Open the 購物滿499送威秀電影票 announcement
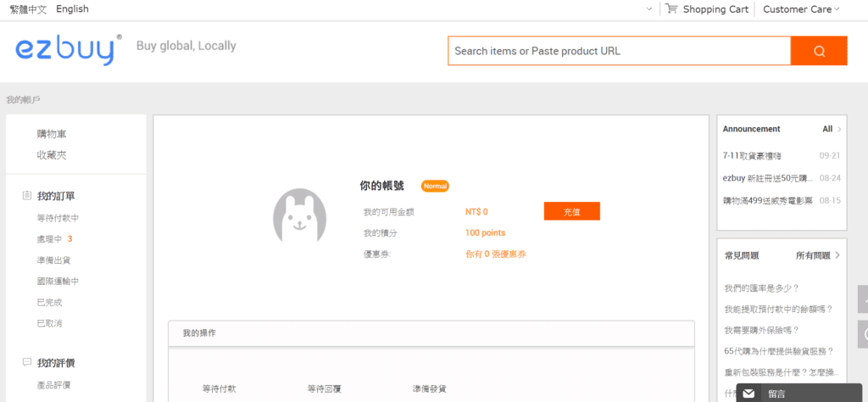Screen dimensions: 868x402 [768, 200]
